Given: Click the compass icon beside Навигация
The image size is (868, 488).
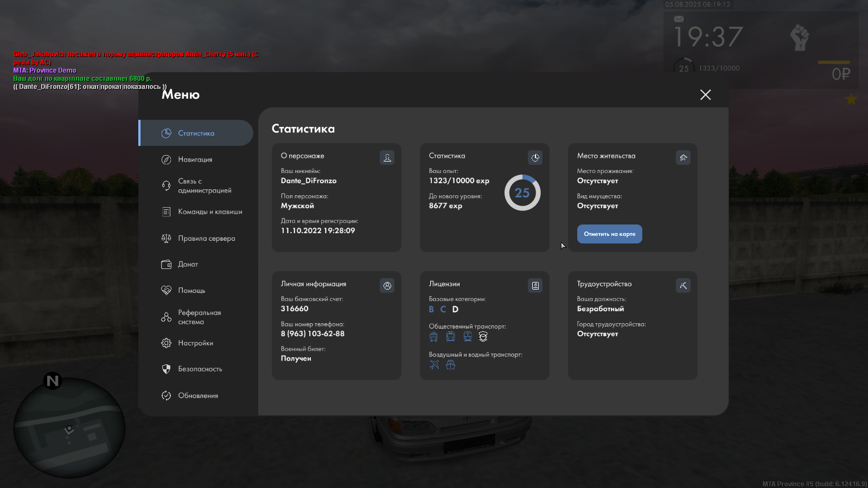Looking at the screenshot, I should pos(167,159).
